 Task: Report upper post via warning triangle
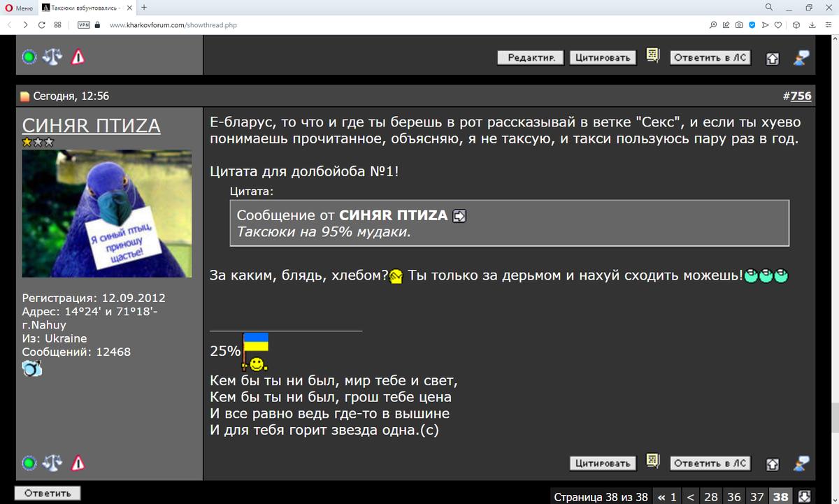(x=78, y=57)
